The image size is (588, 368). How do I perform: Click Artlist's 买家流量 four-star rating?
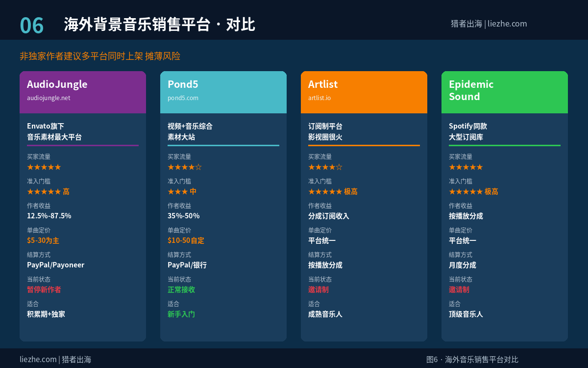pos(325,167)
